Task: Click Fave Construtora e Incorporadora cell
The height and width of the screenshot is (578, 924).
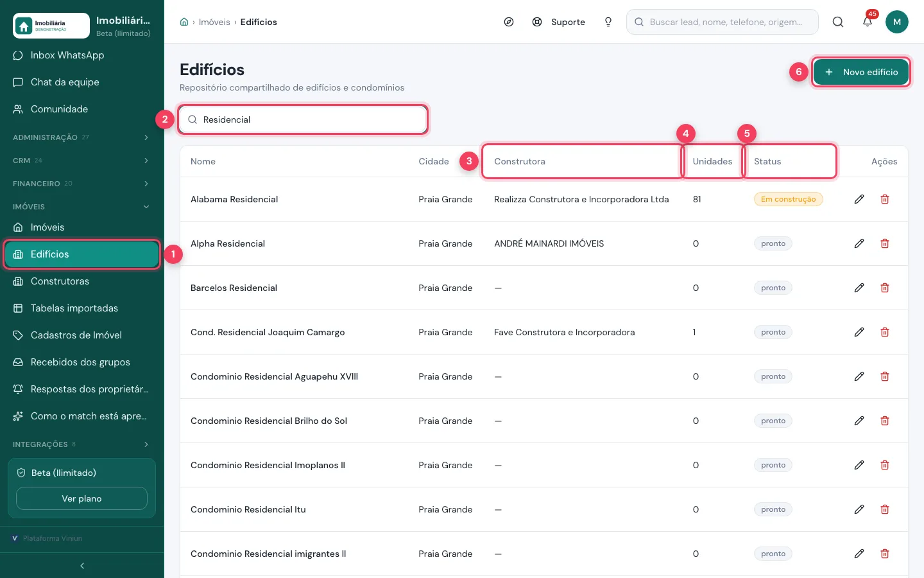Action: coord(564,332)
